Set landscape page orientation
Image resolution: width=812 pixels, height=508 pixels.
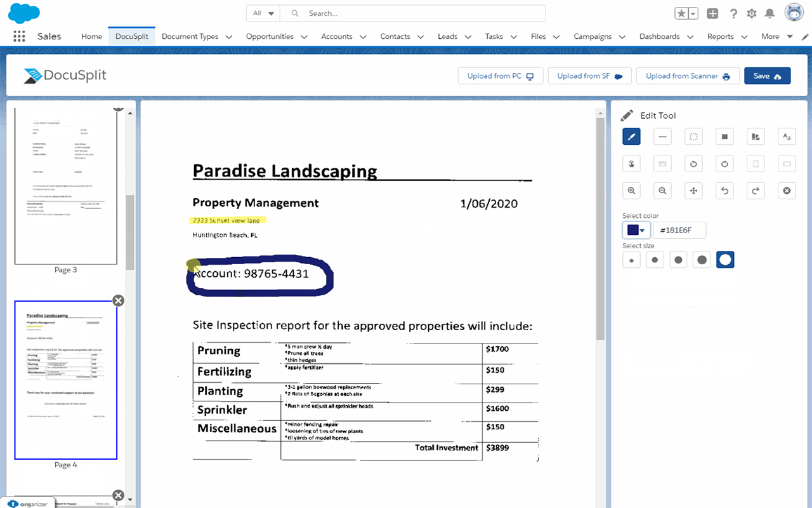point(787,164)
